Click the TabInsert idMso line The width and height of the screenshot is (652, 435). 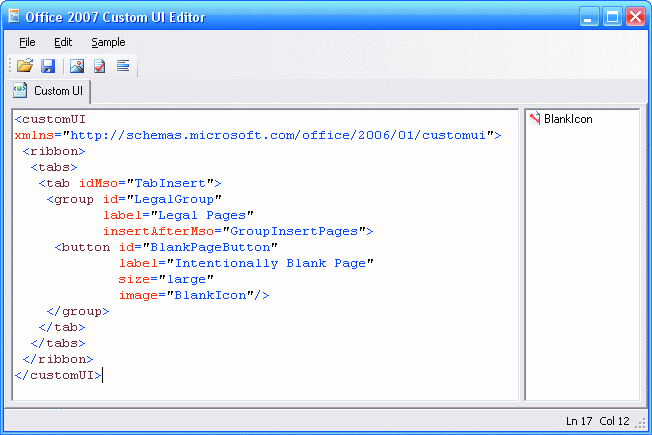pyautogui.click(x=130, y=183)
